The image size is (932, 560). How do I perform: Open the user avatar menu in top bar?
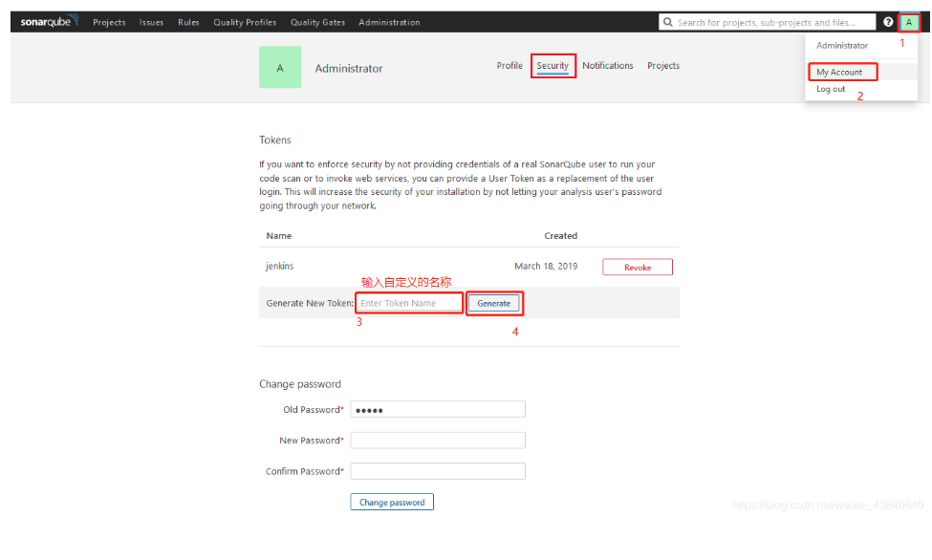coord(909,22)
